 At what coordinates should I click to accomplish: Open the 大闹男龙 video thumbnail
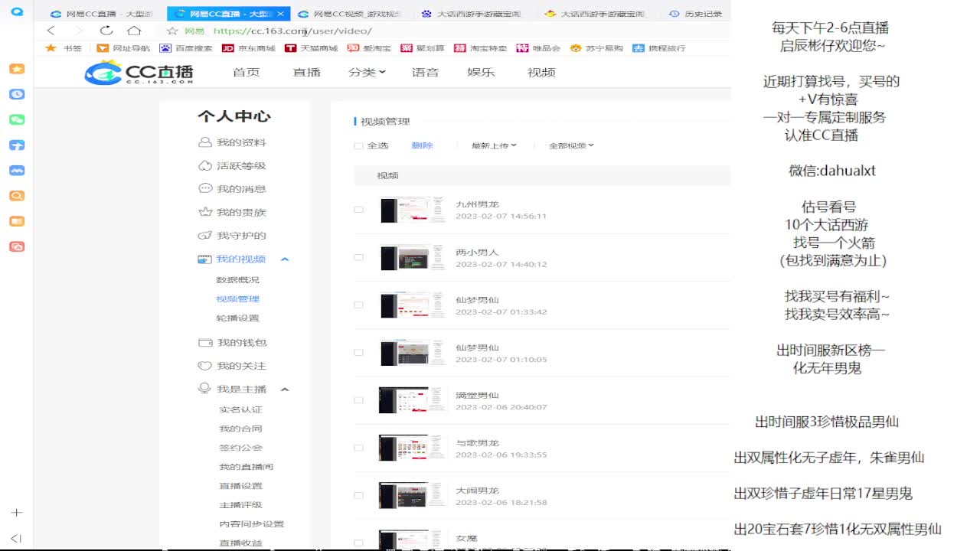(x=412, y=495)
